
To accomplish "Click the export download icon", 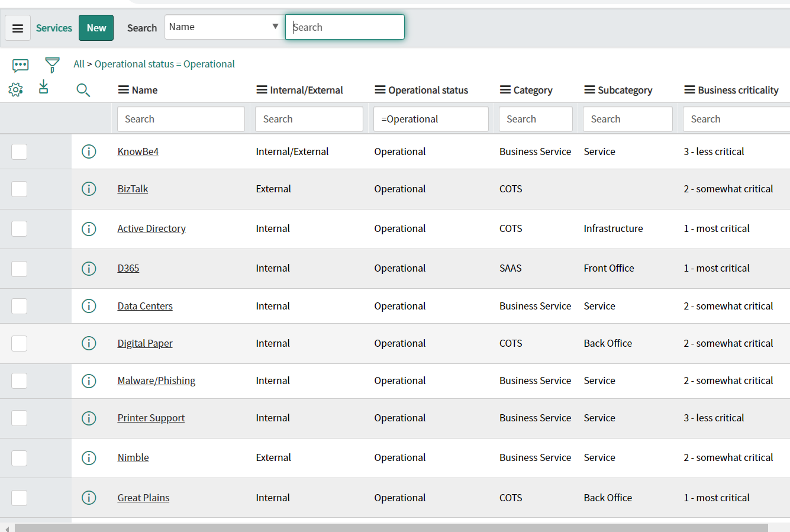I will 44,88.
